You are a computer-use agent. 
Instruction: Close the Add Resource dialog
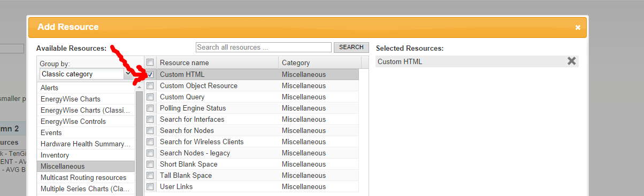point(578,28)
